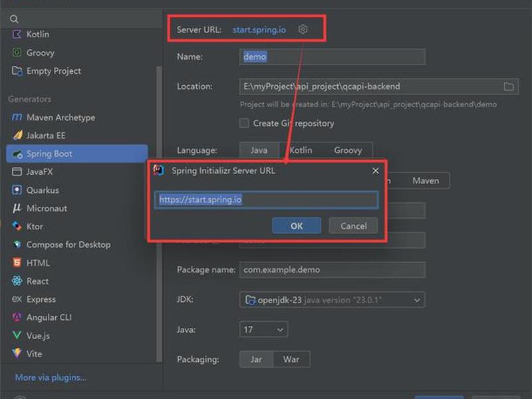Select the Vue.js generator icon
Viewport: 532px width, 399px height.
[x=17, y=336]
